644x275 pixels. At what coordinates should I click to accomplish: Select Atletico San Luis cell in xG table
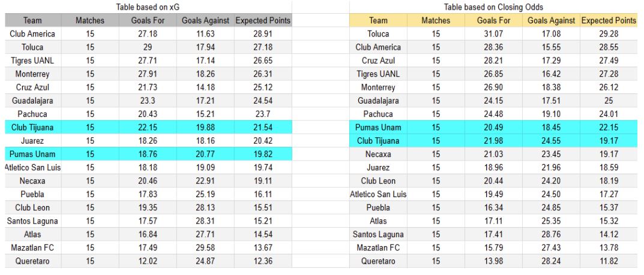34,166
